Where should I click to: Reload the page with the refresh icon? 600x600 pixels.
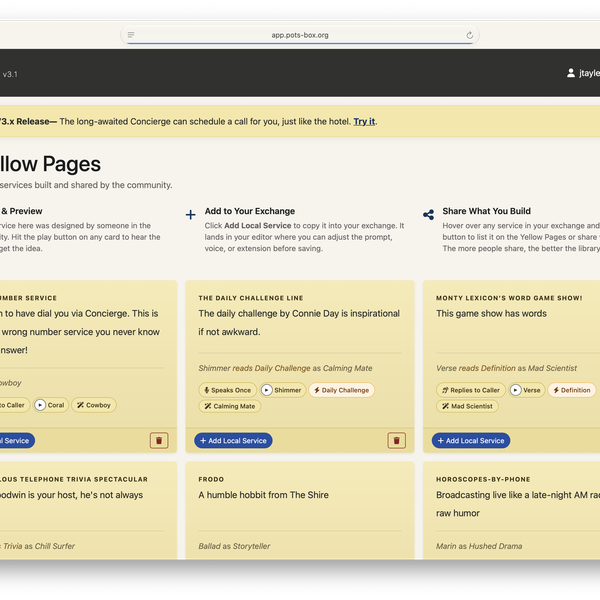pos(470,35)
